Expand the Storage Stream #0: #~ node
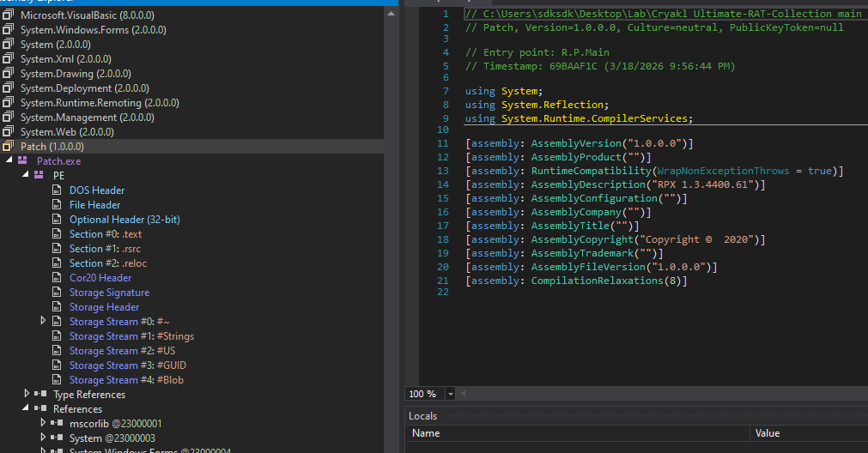 click(x=44, y=322)
